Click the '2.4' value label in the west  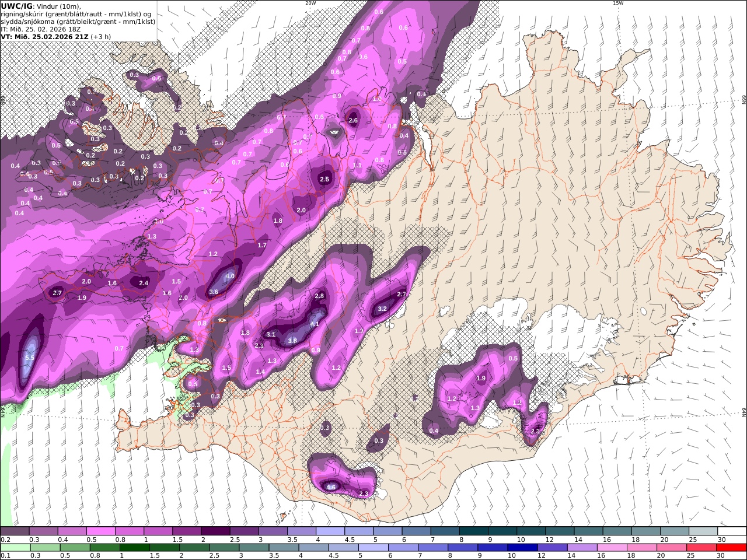click(x=144, y=283)
